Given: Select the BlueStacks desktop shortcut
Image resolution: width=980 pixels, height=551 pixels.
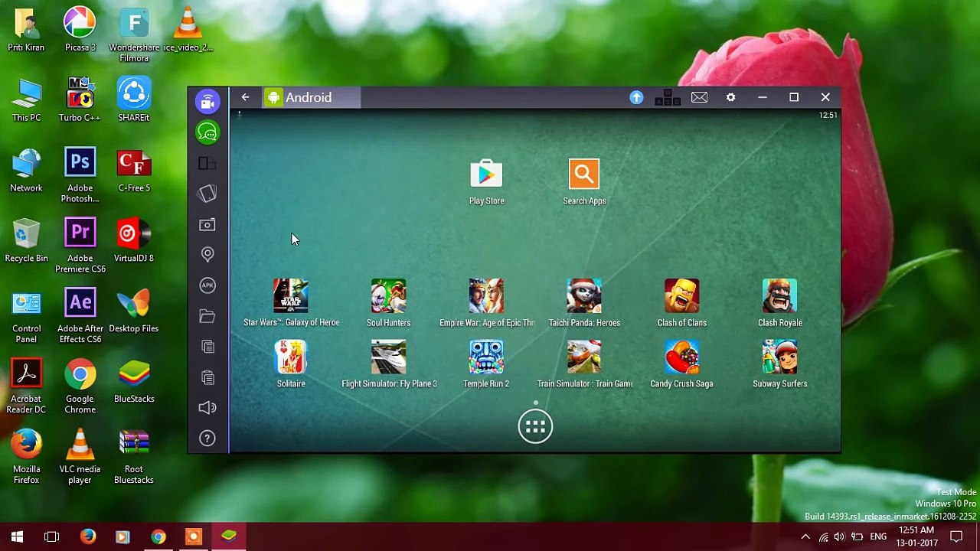Looking at the screenshot, I should 134,381.
